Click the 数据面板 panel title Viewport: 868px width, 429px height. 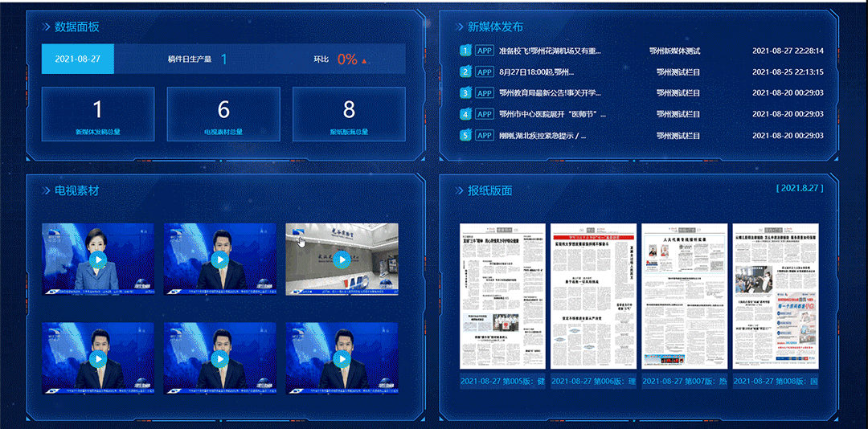(x=77, y=27)
